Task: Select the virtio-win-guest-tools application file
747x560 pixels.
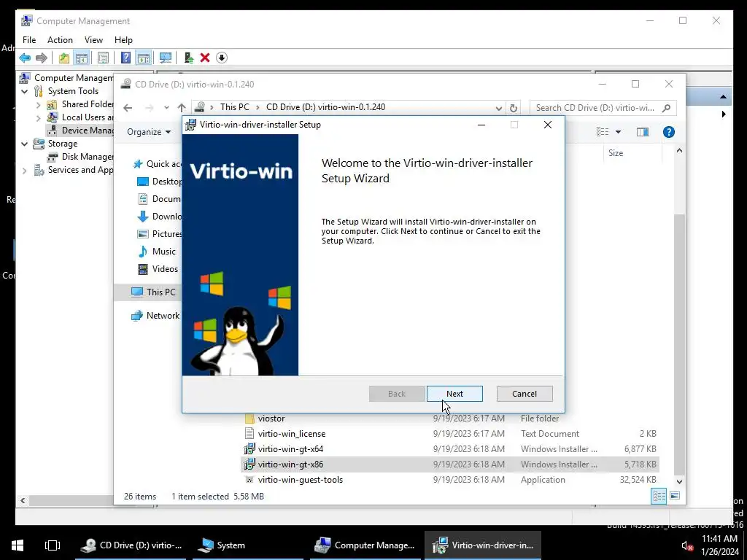Action: click(x=449, y=480)
